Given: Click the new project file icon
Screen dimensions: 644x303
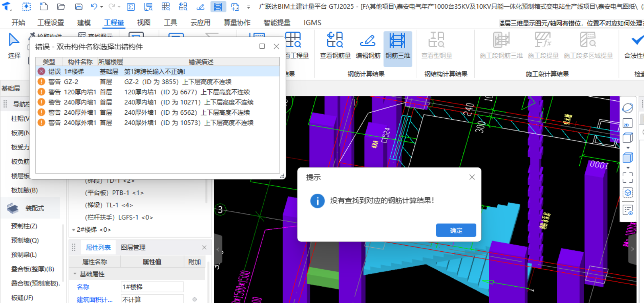Looking at the screenshot, I should [43, 7].
